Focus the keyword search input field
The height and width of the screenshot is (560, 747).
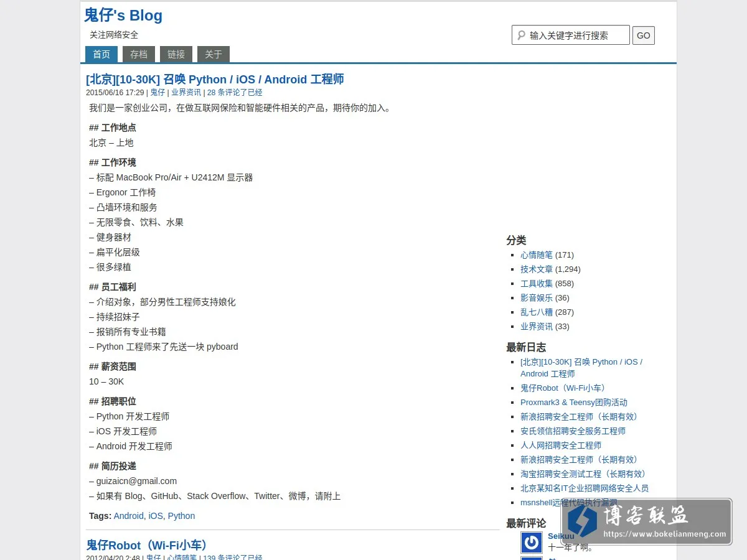571,35
